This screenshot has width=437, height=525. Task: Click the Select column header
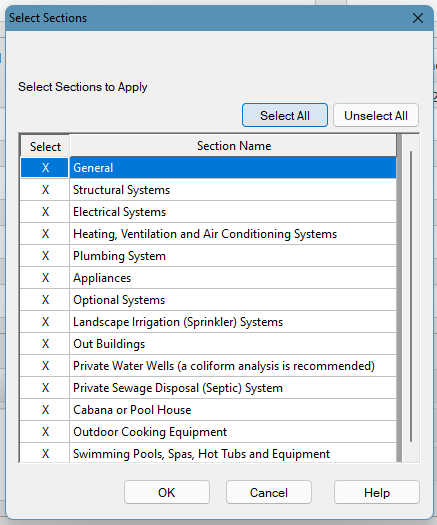coord(45,146)
